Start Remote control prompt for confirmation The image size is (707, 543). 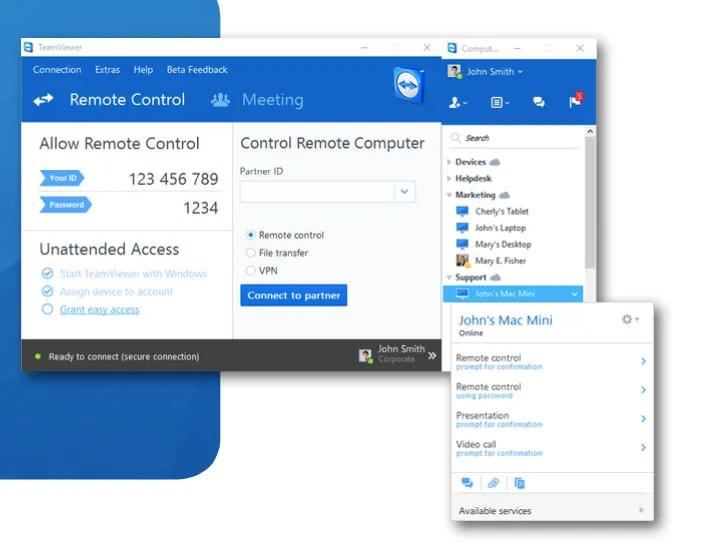(x=551, y=361)
